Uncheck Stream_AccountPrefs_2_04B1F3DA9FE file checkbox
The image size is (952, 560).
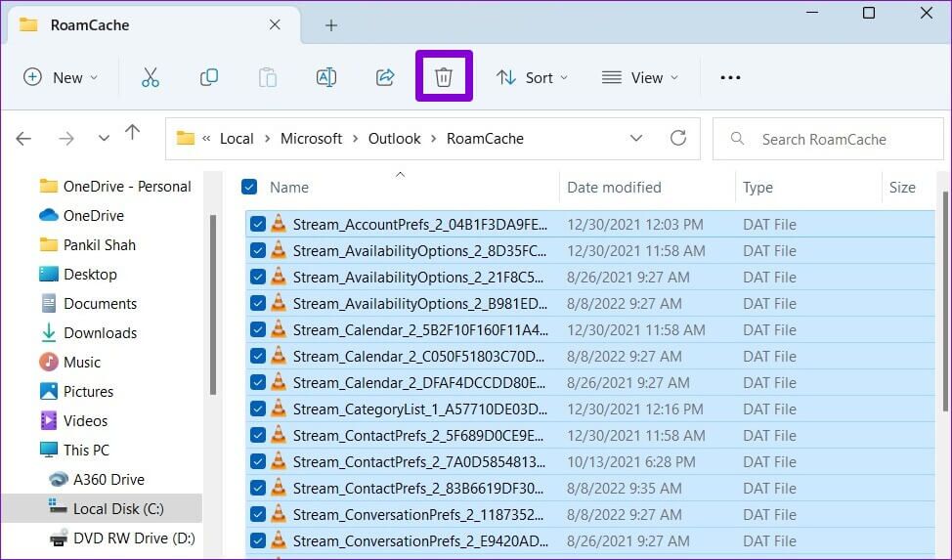[x=258, y=224]
